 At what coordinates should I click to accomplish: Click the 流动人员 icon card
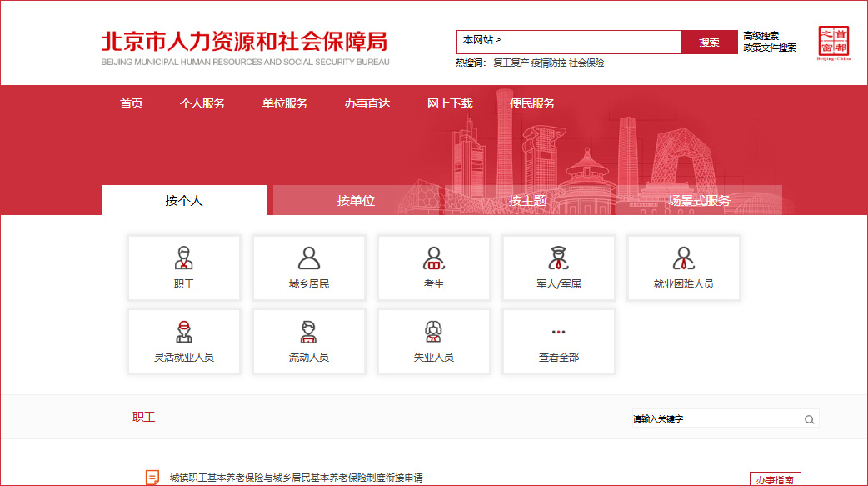(x=309, y=341)
